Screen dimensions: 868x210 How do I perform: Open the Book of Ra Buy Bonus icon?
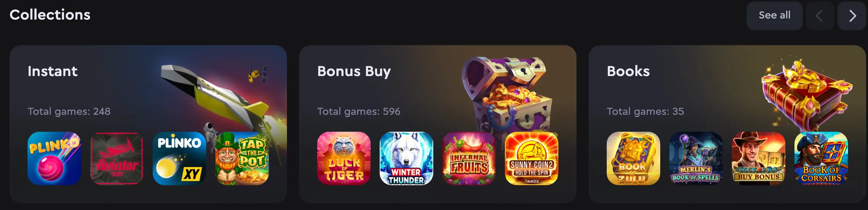point(759,158)
